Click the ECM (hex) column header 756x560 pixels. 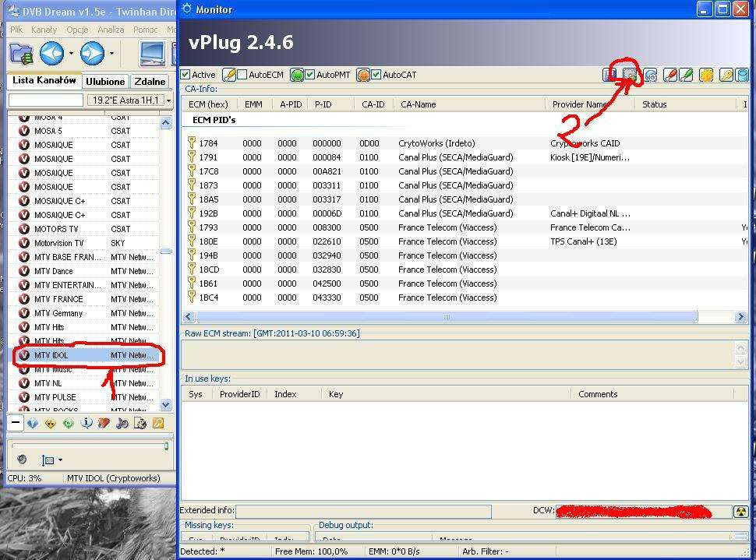(208, 104)
